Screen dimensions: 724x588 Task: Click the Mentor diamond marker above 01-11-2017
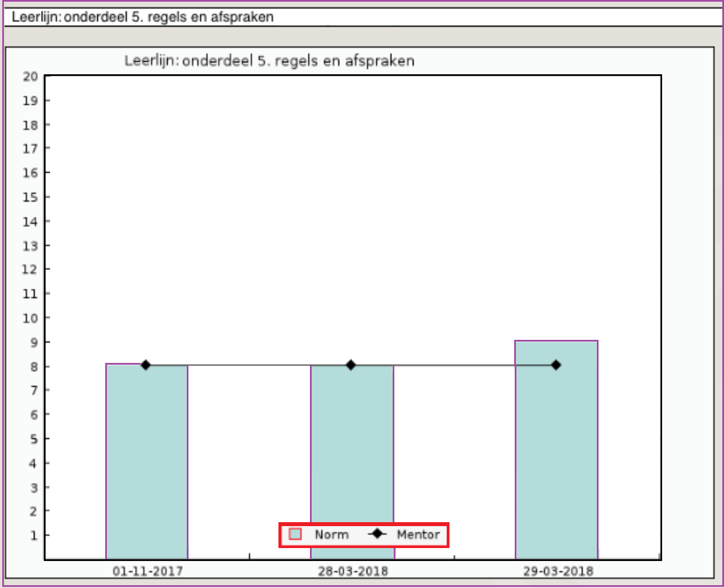click(x=146, y=365)
